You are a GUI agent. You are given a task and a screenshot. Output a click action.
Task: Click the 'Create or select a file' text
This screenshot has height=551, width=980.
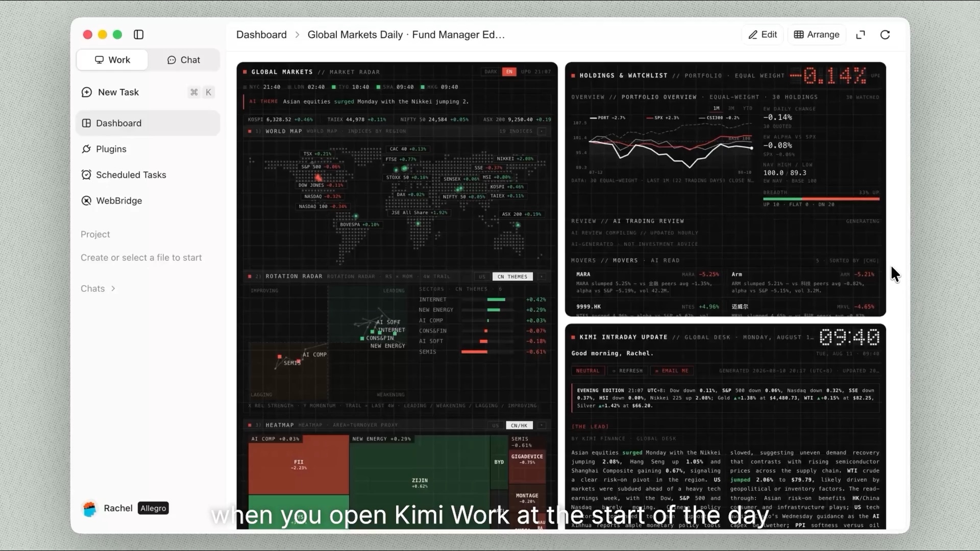click(x=141, y=258)
